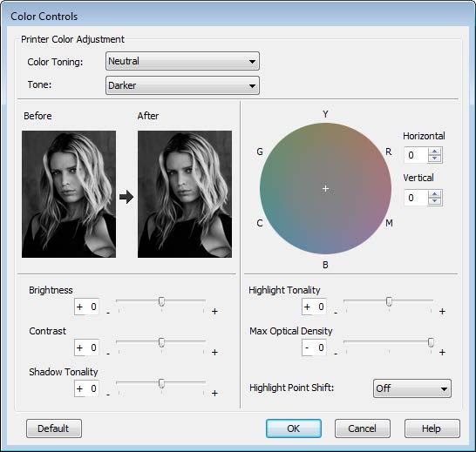
Task: Click the Default button
Action: (54, 428)
